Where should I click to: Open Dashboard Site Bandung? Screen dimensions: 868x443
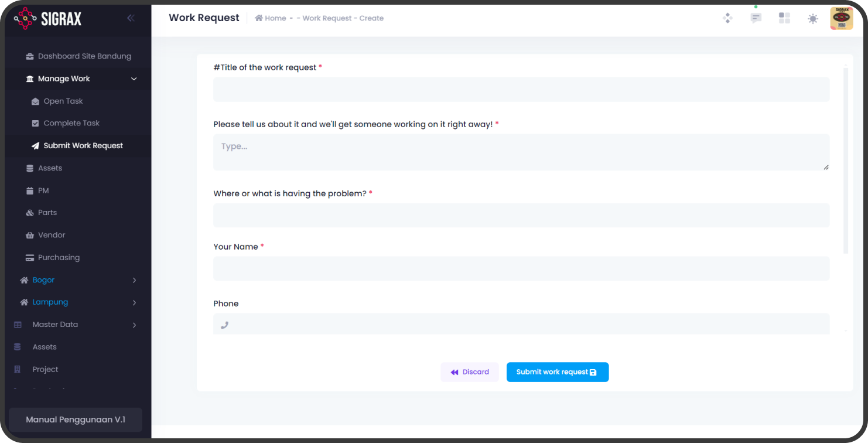click(x=84, y=56)
